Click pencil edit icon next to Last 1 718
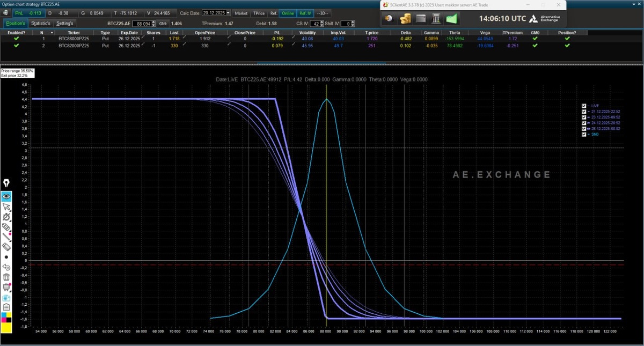This screenshot has width=644, height=346. point(184,38)
